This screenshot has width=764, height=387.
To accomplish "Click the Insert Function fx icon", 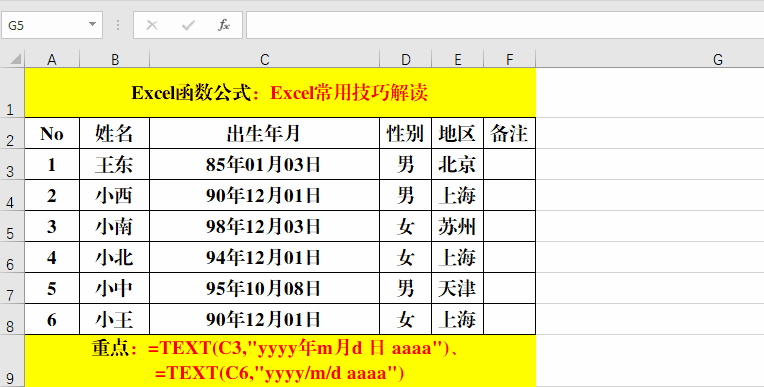I will pyautogui.click(x=224, y=25).
